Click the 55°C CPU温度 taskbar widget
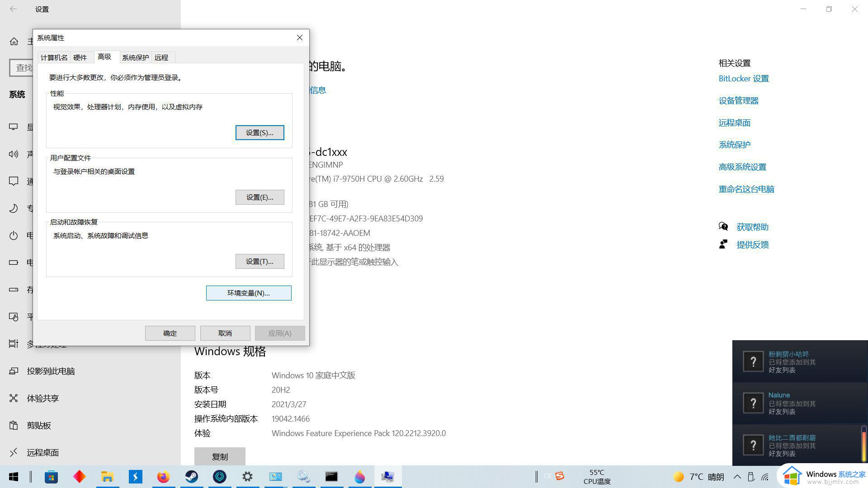The image size is (868, 488). 597,477
